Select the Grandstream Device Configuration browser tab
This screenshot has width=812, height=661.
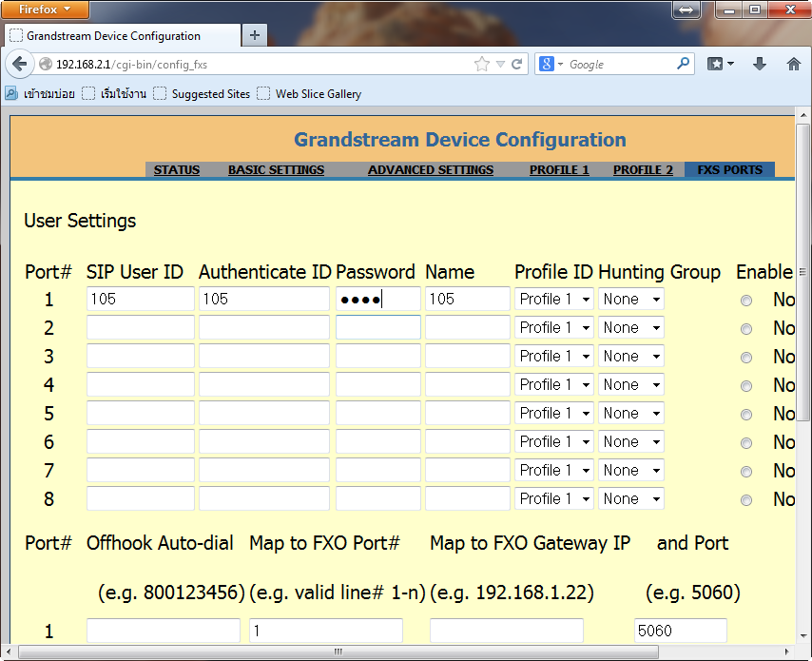click(123, 36)
